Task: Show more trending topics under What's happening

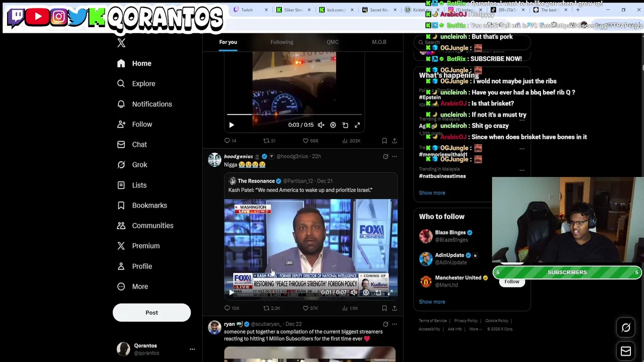Action: click(432, 193)
